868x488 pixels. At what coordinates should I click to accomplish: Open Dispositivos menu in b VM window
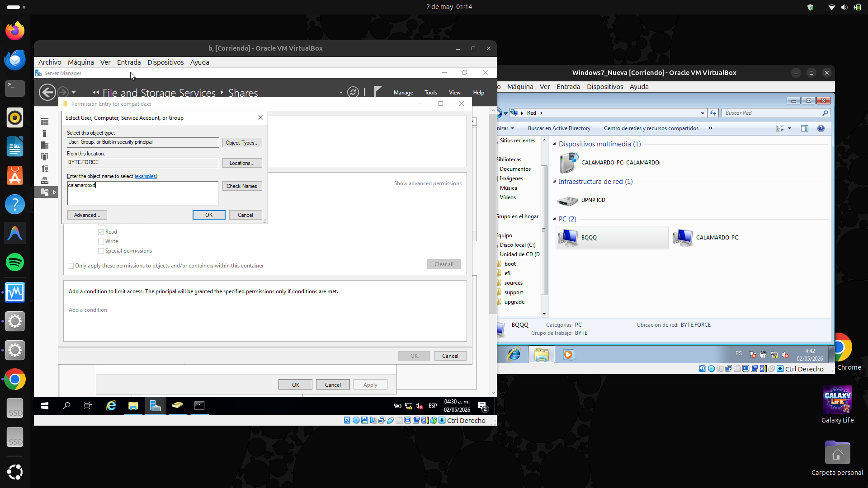(165, 62)
